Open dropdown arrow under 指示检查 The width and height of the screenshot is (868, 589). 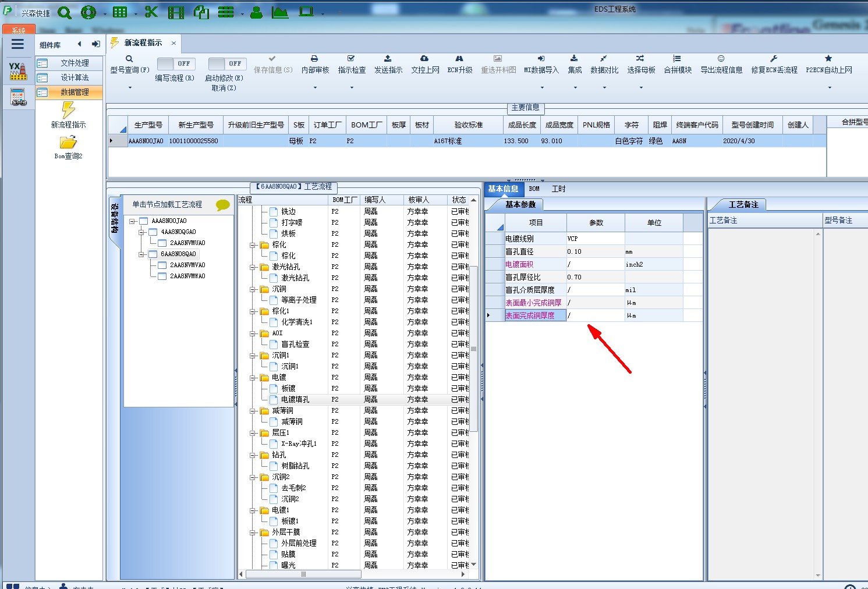coord(352,88)
